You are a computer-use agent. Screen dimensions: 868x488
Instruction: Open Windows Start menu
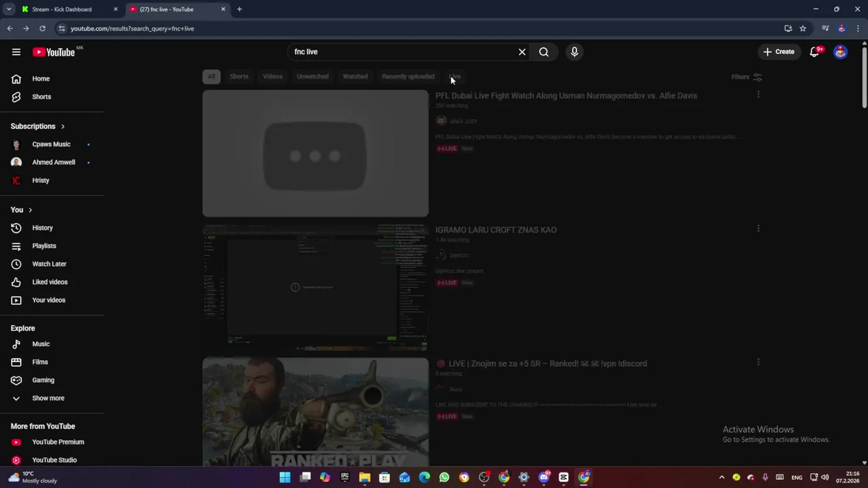[285, 478]
